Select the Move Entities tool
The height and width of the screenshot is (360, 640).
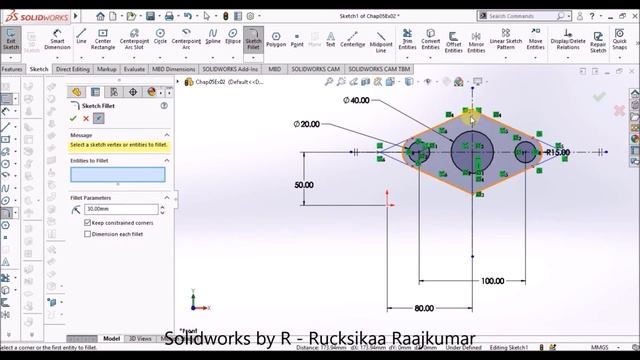(535, 40)
